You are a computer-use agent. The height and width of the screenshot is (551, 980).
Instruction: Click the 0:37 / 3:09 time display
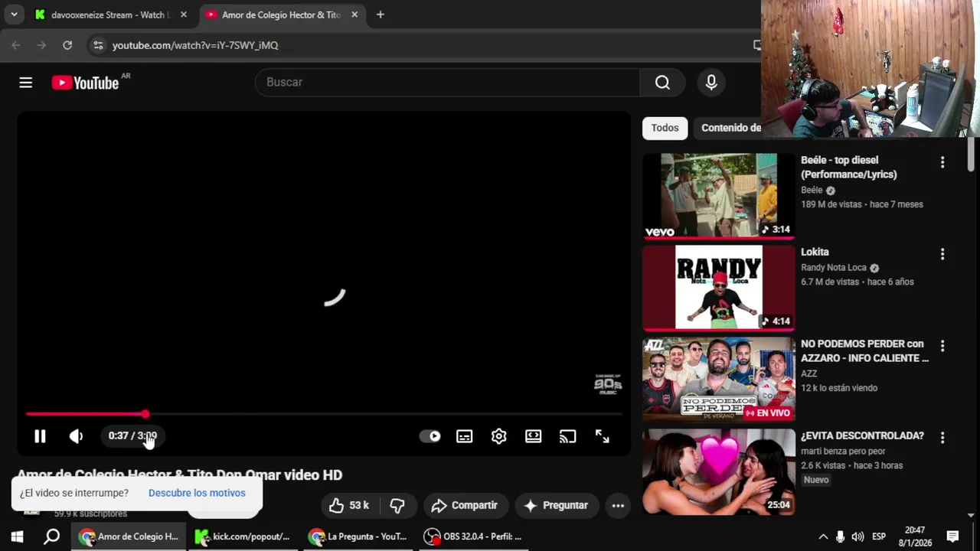click(x=132, y=435)
